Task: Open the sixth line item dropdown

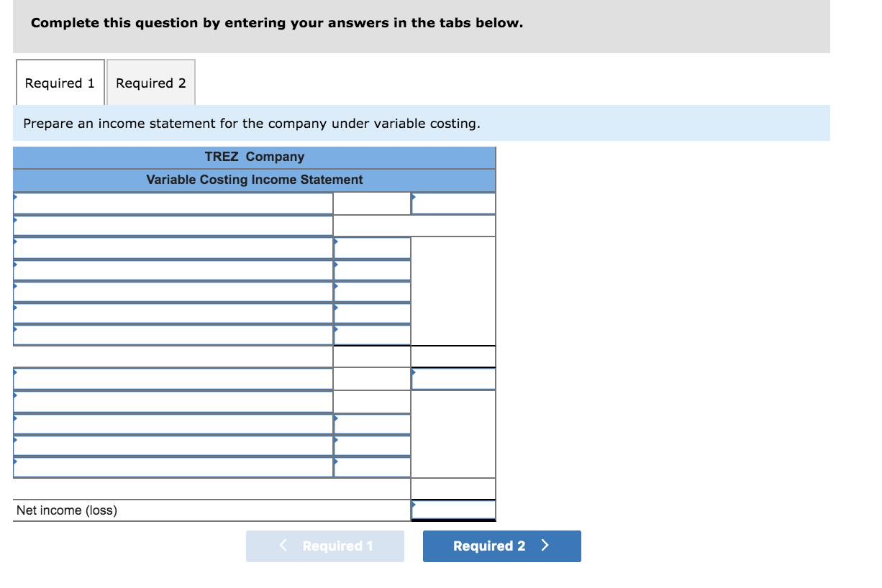Action: click(x=16, y=312)
